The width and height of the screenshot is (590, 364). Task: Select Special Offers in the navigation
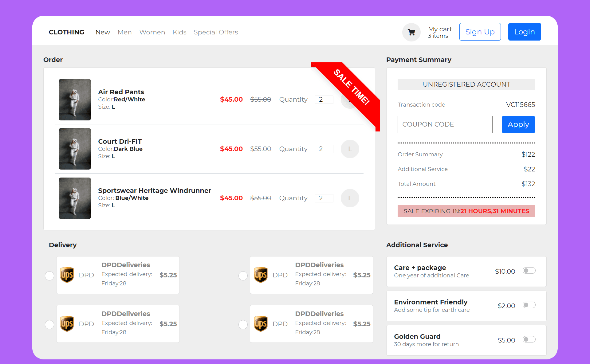click(x=216, y=32)
